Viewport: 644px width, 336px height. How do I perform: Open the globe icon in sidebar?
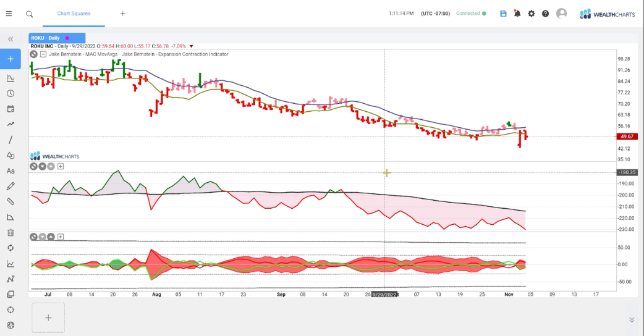coord(11,325)
